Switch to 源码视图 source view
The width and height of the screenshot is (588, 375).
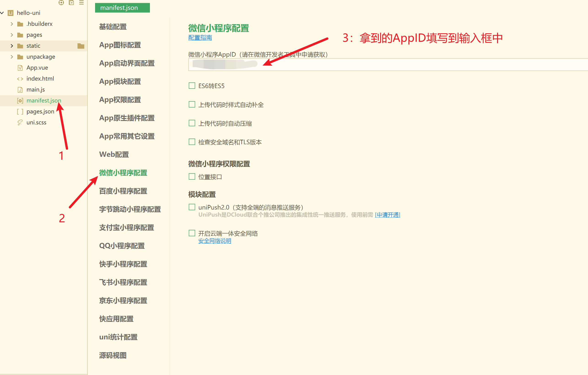pyautogui.click(x=113, y=356)
